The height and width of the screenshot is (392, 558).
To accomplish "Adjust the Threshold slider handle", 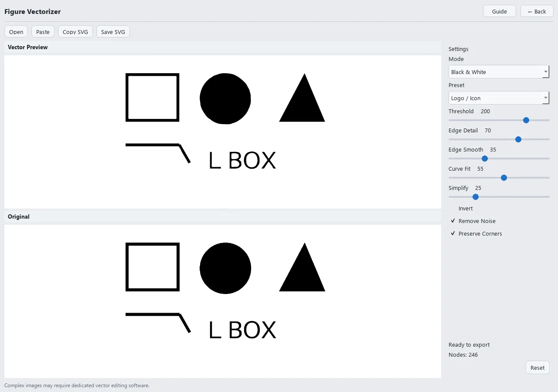I will (x=526, y=120).
